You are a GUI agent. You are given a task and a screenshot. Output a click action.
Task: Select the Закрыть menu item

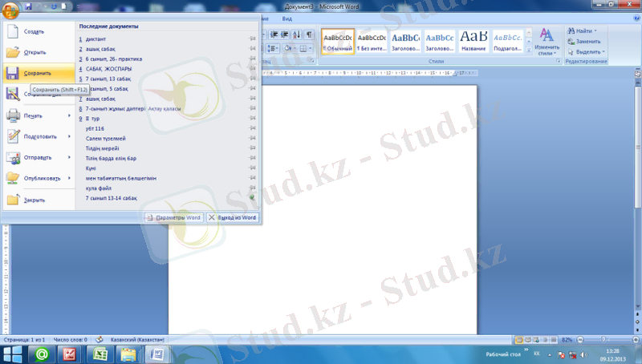(x=35, y=200)
